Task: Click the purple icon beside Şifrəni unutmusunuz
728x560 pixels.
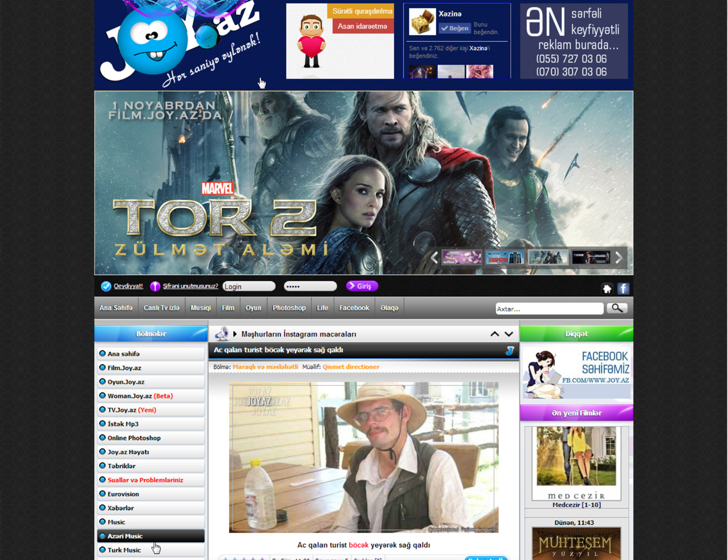Action: pos(155,286)
